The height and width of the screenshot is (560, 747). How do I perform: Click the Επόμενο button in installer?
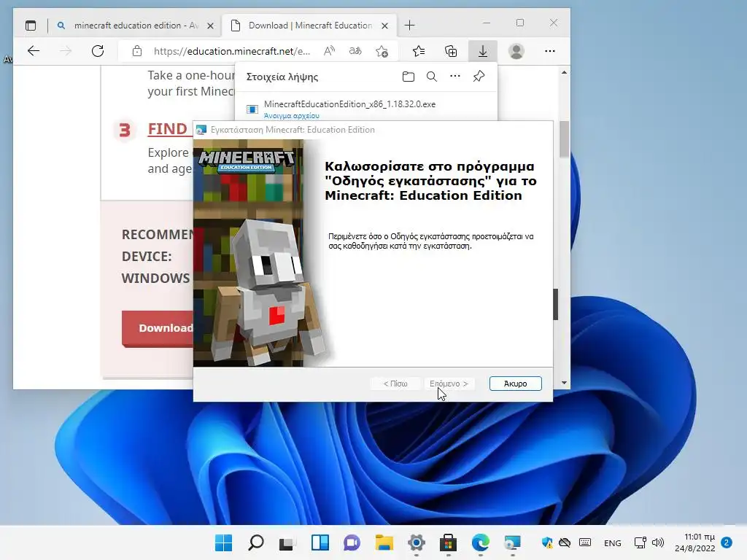pos(449,384)
